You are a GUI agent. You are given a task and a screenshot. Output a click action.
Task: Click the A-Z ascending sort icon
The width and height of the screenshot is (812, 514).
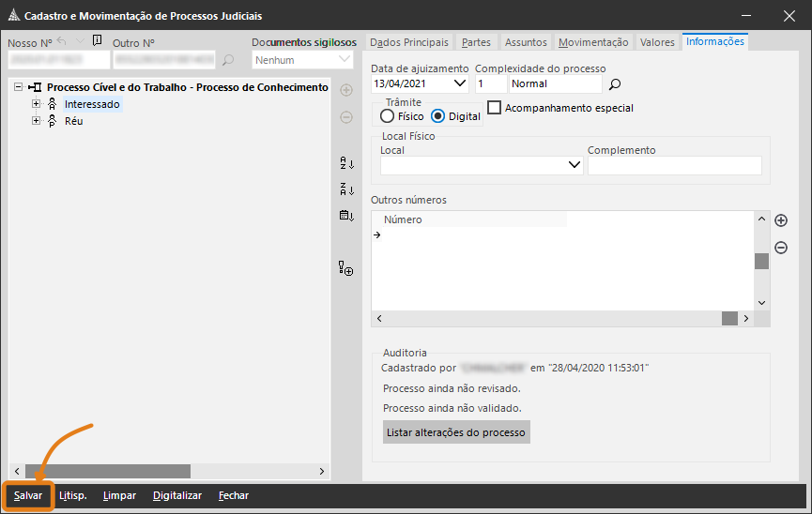(346, 163)
